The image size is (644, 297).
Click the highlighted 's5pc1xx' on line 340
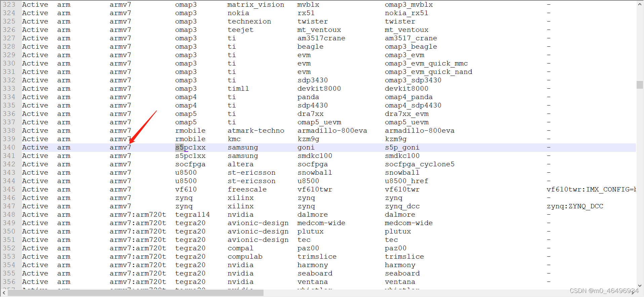pos(190,147)
